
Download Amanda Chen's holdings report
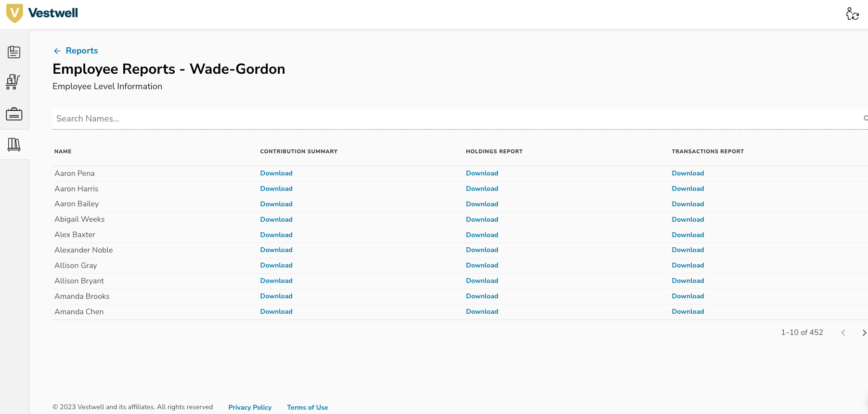coord(482,312)
